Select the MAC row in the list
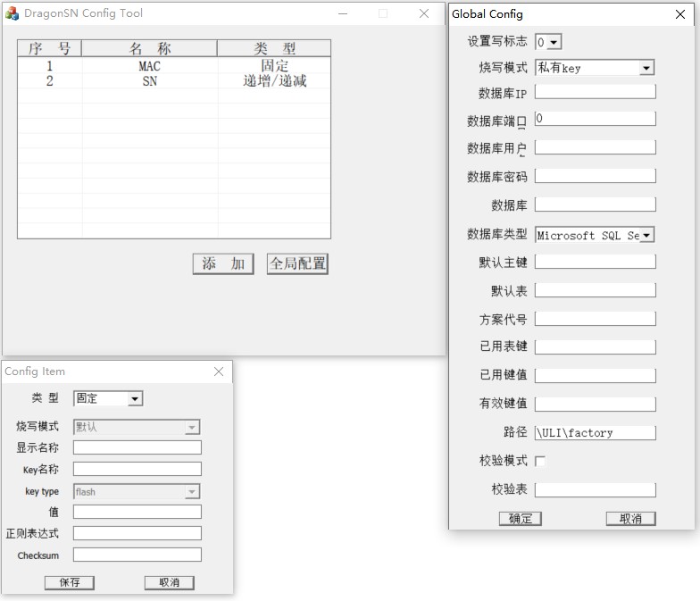 coord(174,66)
